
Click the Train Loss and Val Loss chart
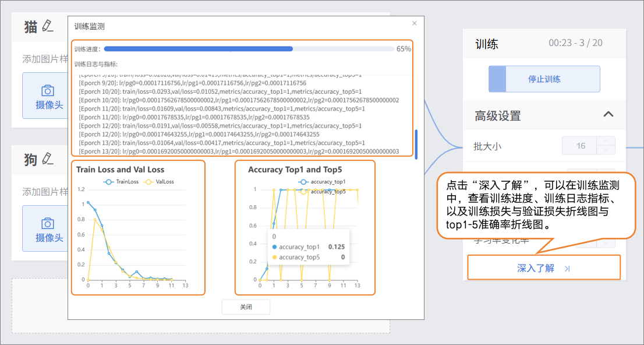click(138, 233)
